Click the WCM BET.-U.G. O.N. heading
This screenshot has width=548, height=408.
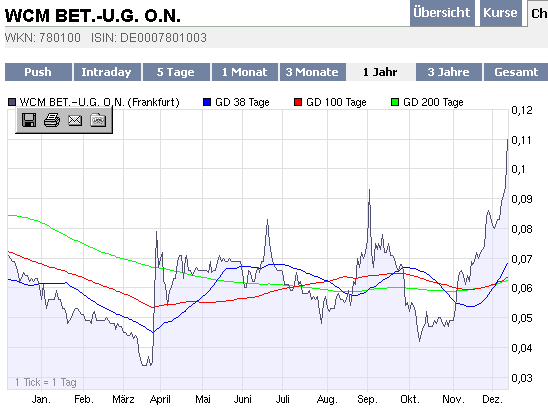click(93, 16)
